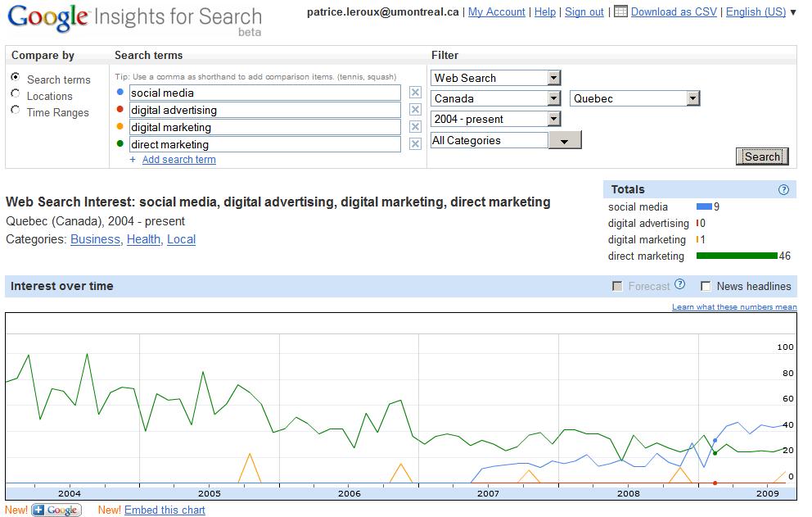Enable the News headlines checkbox
The image size is (812, 517).
pos(706,286)
